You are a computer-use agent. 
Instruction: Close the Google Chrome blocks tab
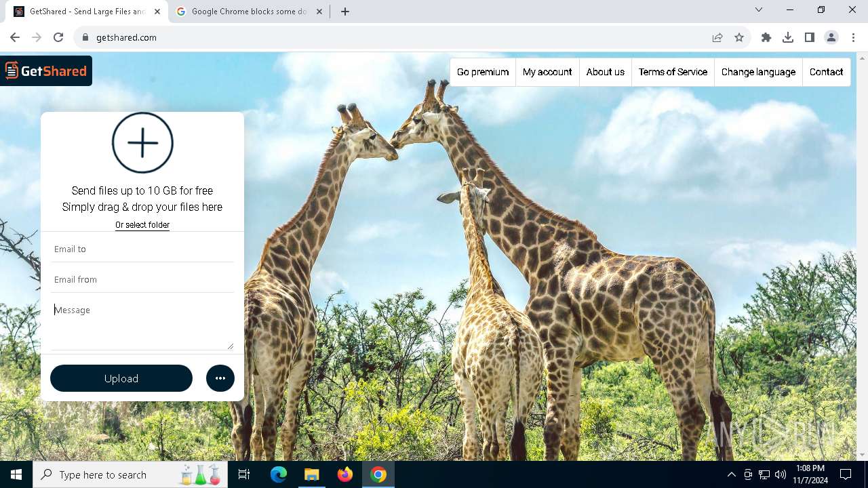pyautogui.click(x=319, y=12)
